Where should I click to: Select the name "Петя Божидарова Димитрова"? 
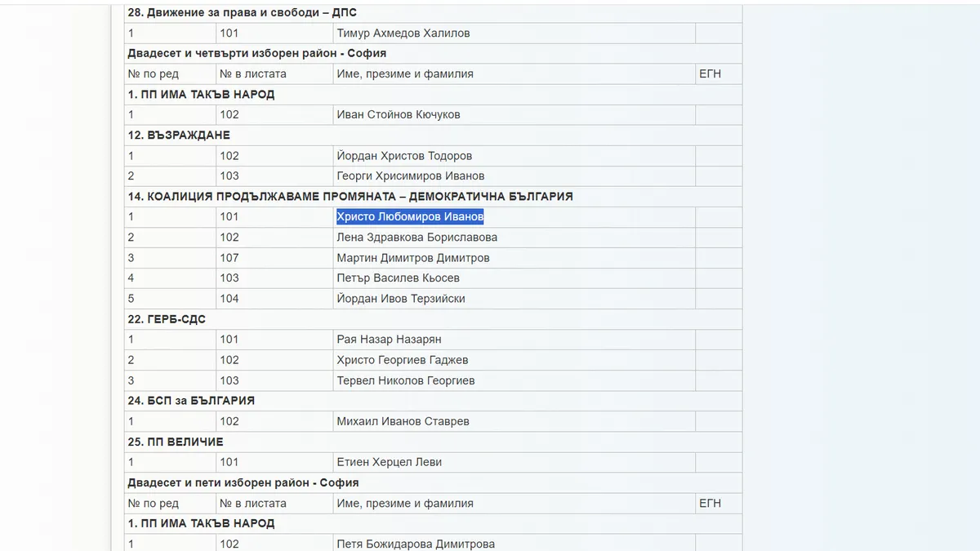[416, 544]
